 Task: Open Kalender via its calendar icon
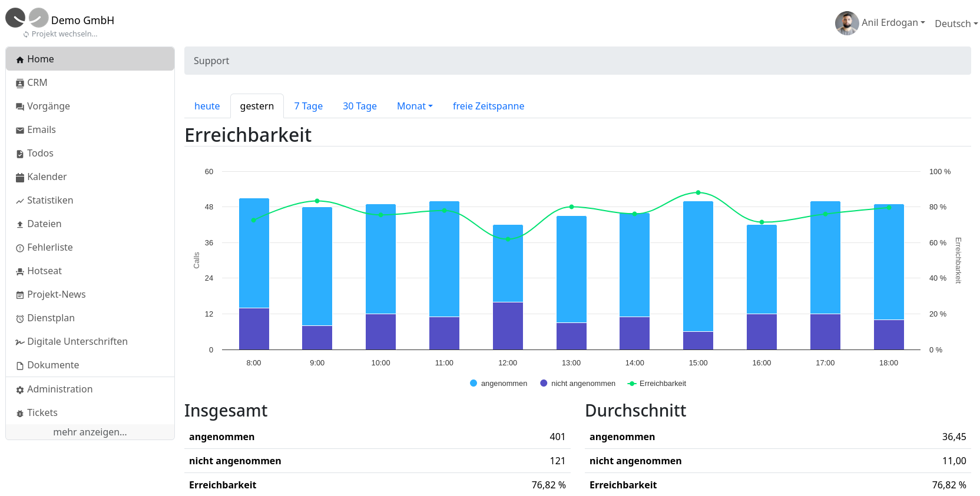(20, 178)
